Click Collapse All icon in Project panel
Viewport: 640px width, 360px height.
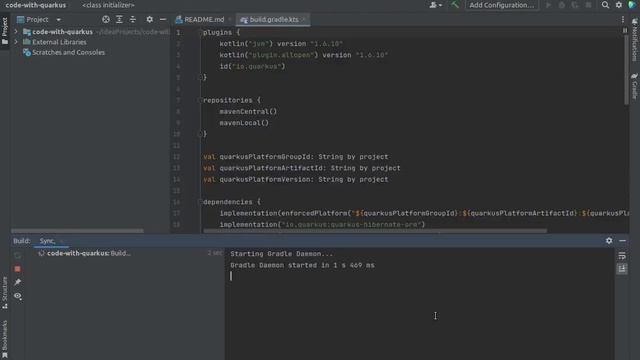pyautogui.click(x=133, y=20)
